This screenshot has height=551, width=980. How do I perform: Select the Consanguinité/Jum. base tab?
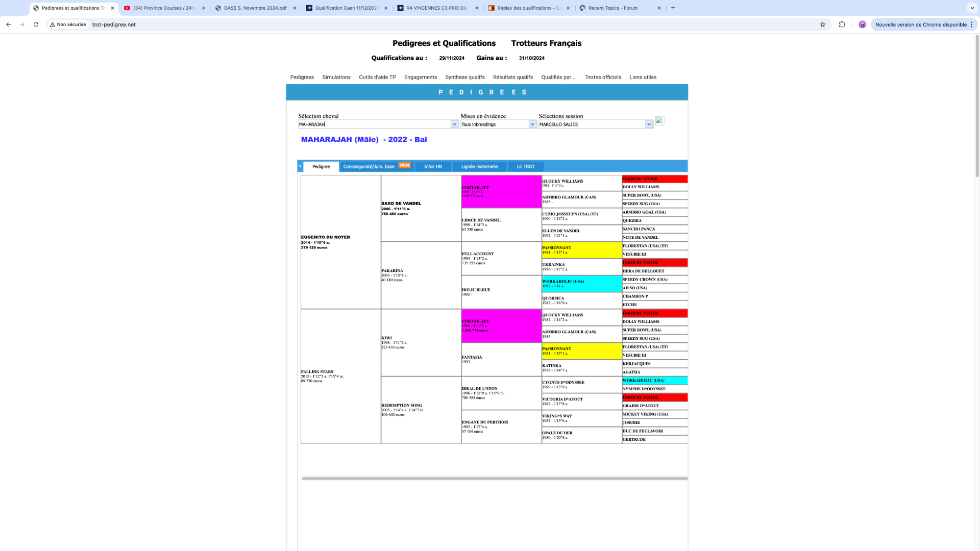tap(377, 167)
